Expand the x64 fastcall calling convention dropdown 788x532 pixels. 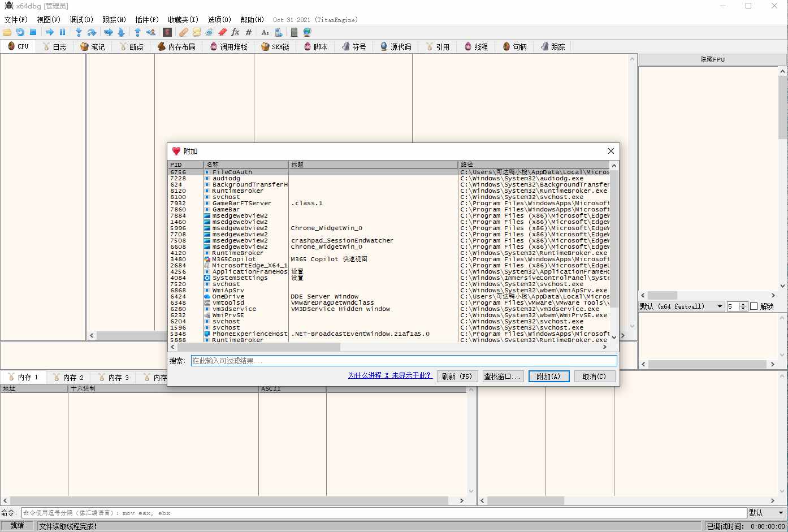pyautogui.click(x=720, y=306)
